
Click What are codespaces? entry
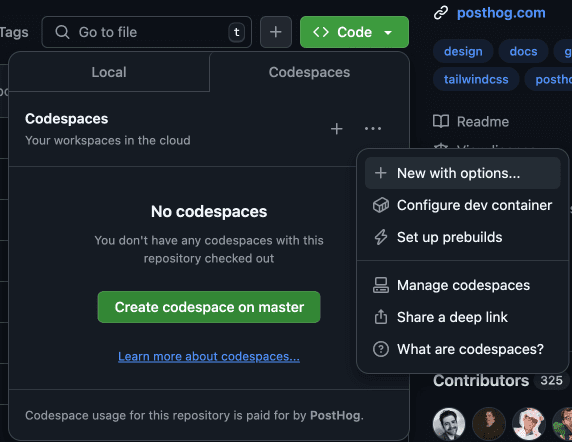click(x=463, y=349)
